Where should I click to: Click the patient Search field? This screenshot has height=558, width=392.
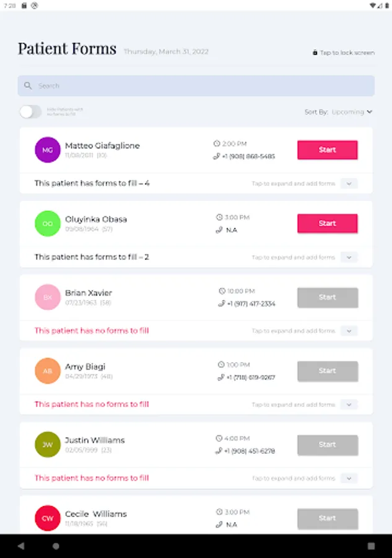point(196,86)
